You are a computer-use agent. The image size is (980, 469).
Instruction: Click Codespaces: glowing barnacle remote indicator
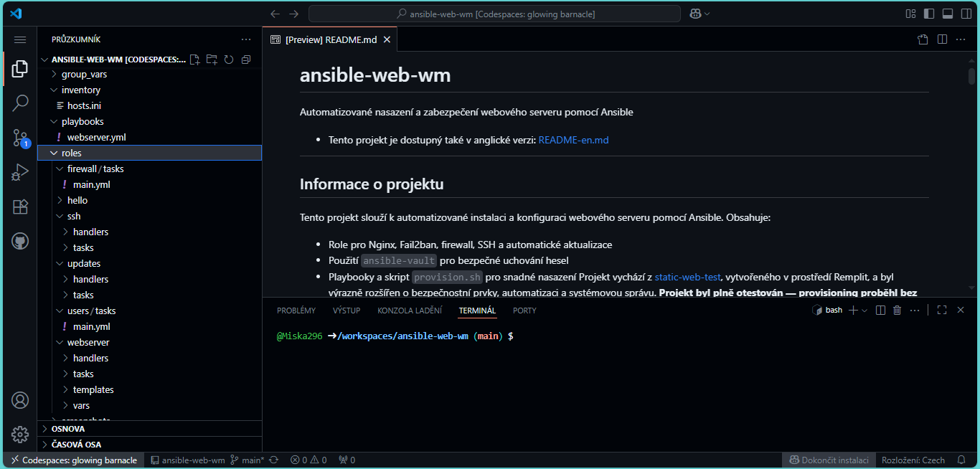click(x=74, y=460)
